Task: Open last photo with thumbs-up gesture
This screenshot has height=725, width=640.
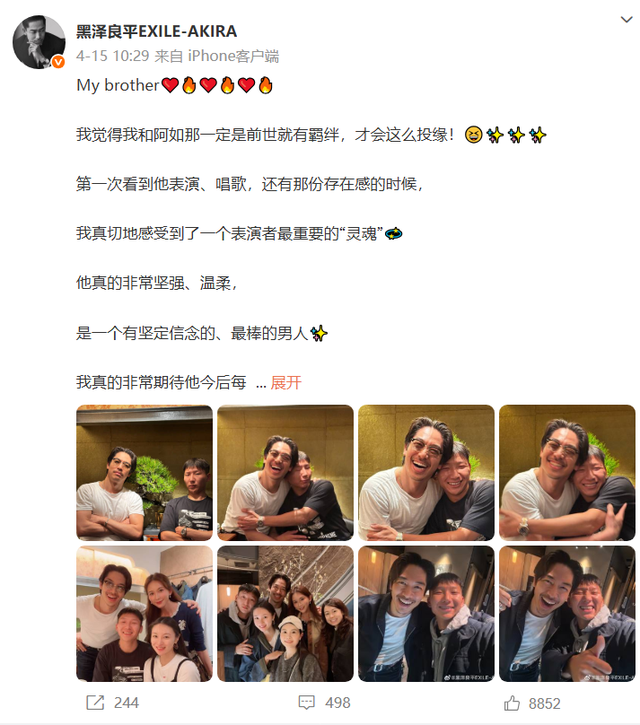Action: [567, 614]
